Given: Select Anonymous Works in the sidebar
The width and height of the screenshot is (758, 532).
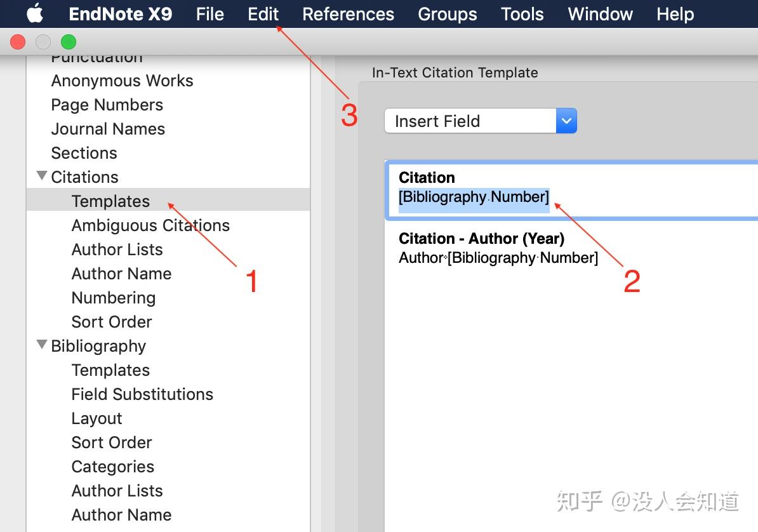Looking at the screenshot, I should coord(122,81).
